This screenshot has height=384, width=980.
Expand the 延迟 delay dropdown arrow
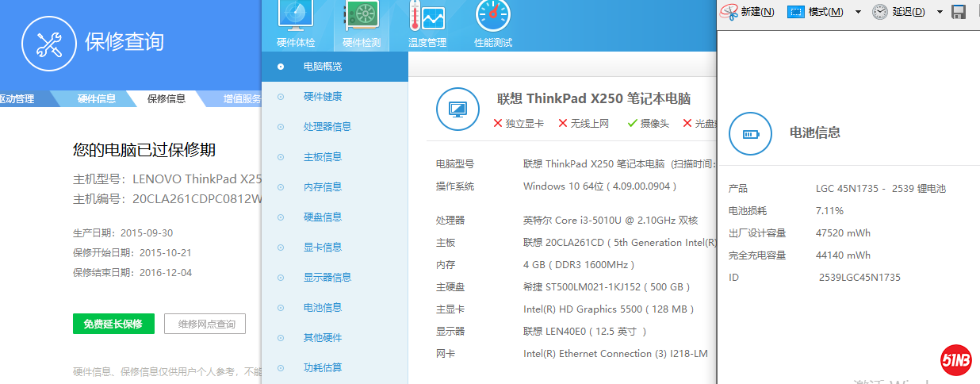pos(940,12)
